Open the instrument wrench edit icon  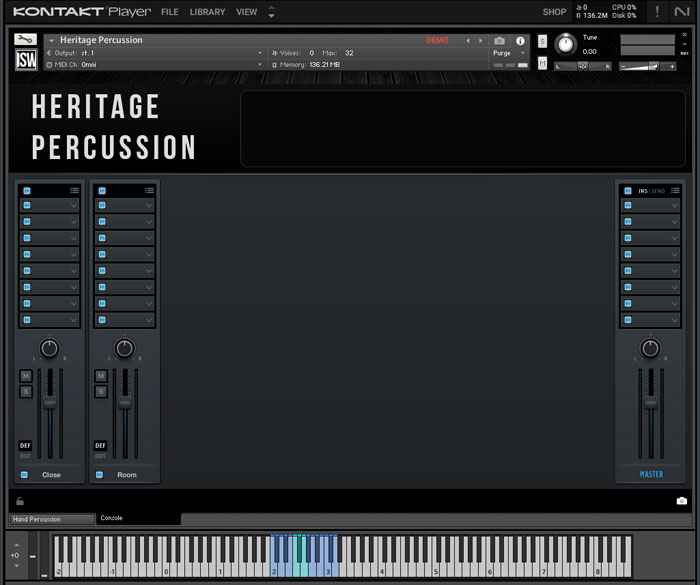(25, 39)
